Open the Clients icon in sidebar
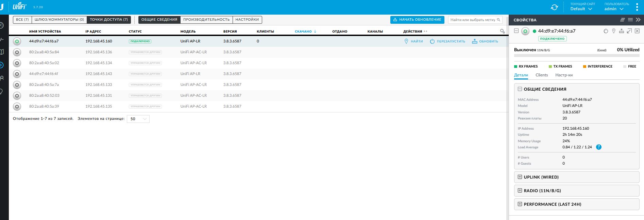644x220 pixels. tap(2, 78)
